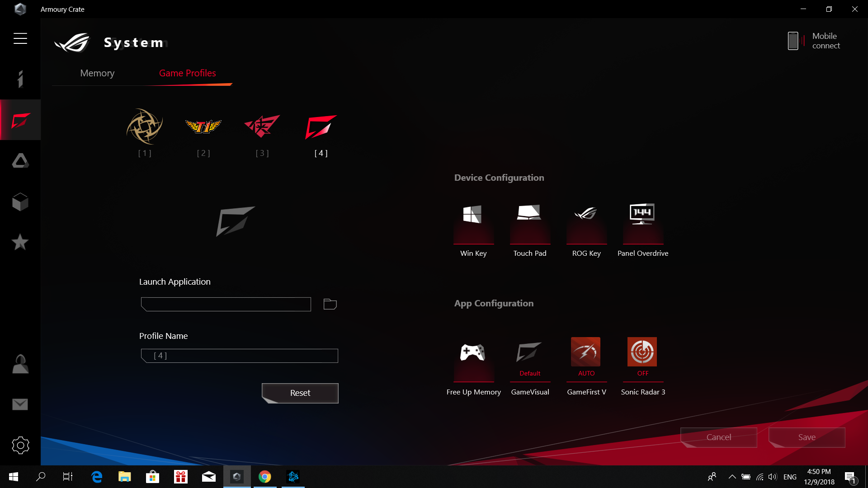Toggle the ROG Key device setting
This screenshot has height=488, width=868.
click(x=586, y=230)
